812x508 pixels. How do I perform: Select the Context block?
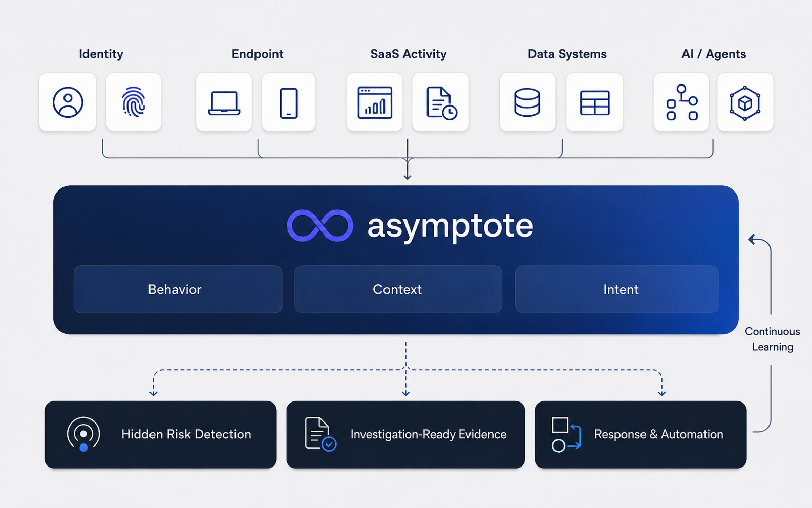(x=398, y=289)
